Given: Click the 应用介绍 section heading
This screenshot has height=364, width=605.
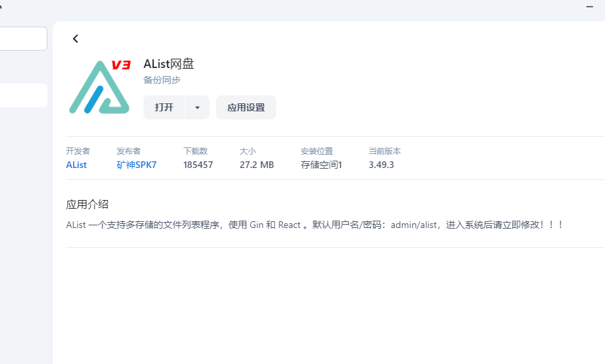Looking at the screenshot, I should coord(87,204).
